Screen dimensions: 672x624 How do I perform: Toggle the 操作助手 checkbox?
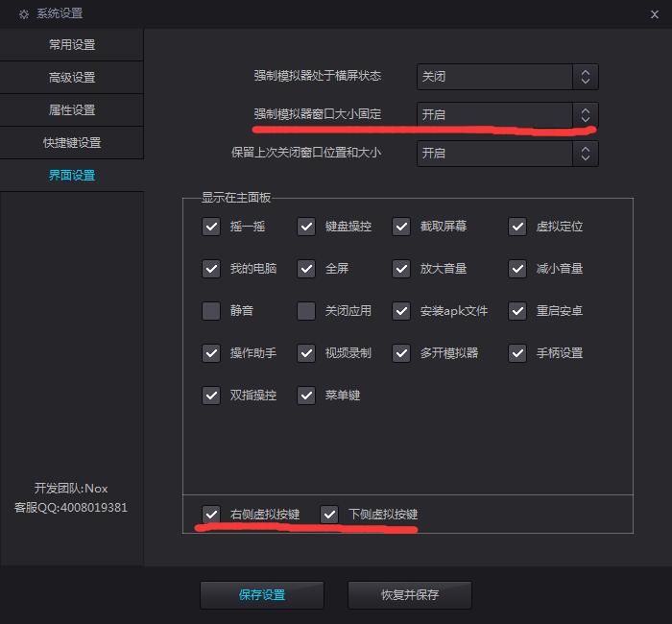(211, 353)
